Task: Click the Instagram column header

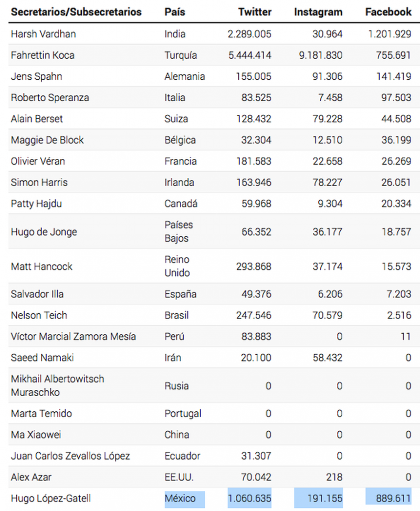Action: point(318,12)
